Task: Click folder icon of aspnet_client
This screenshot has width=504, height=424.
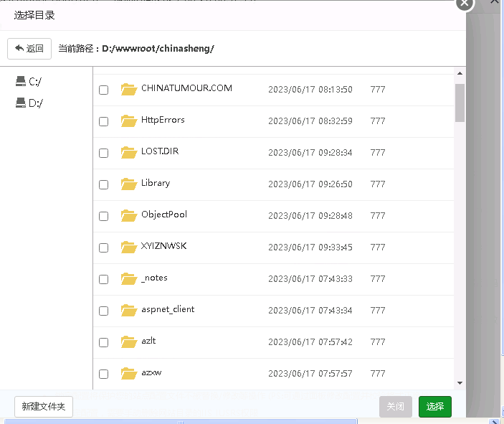Action: [129, 310]
